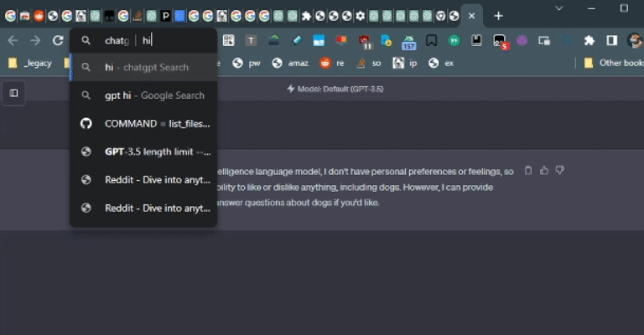Open a new browser tab
The image size is (644, 335).
click(x=498, y=16)
